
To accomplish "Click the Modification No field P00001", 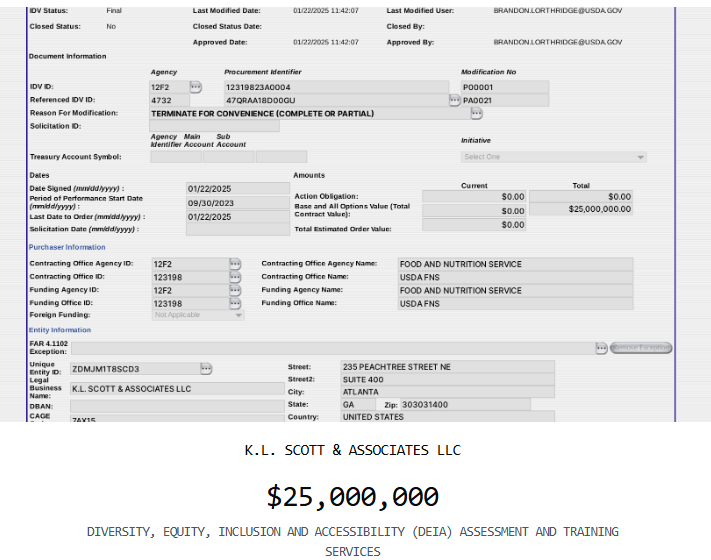I will 505,87.
